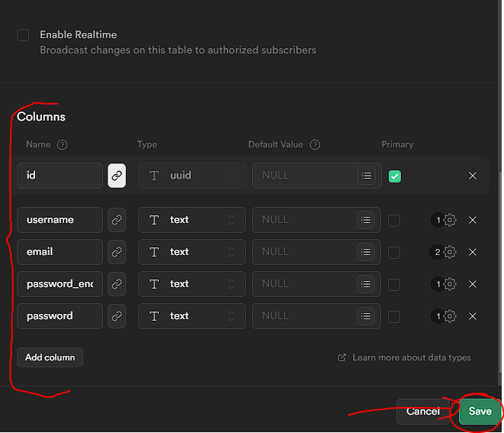This screenshot has width=504, height=433.
Task: Open Learn more about data types link
Action: 405,357
